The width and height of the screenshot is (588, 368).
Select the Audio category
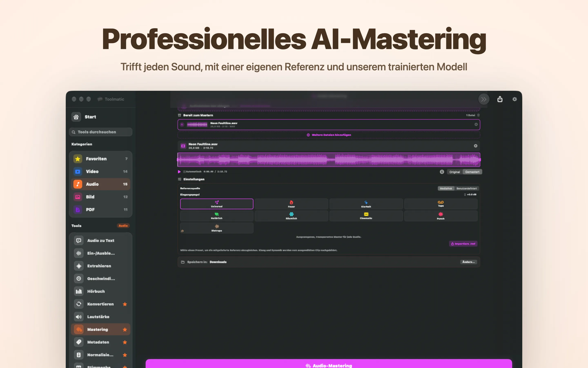coord(101,184)
